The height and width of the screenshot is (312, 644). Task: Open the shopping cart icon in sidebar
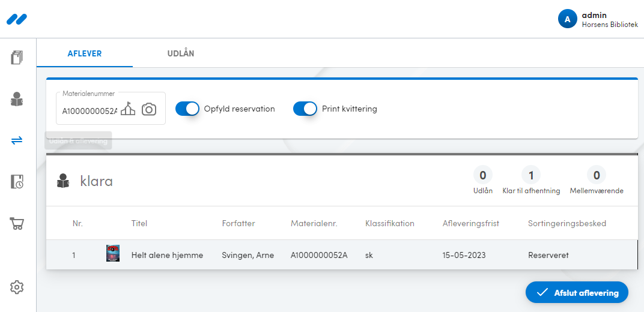17,224
